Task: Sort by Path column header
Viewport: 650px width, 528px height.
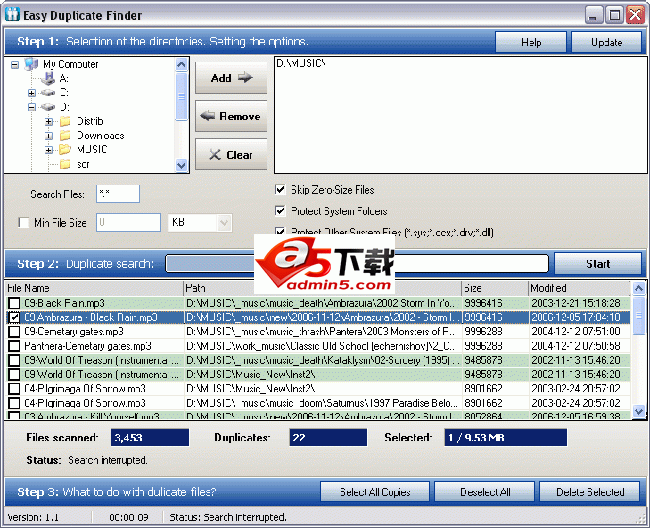Action: [322, 288]
